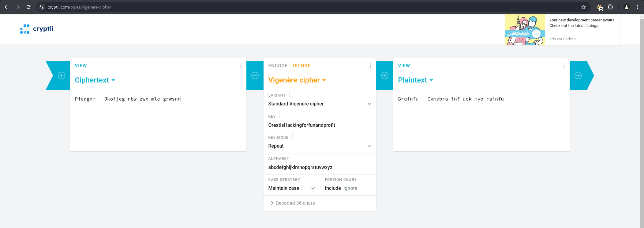
Task: Open the Key Mode Repeat dropdown
Action: point(320,146)
